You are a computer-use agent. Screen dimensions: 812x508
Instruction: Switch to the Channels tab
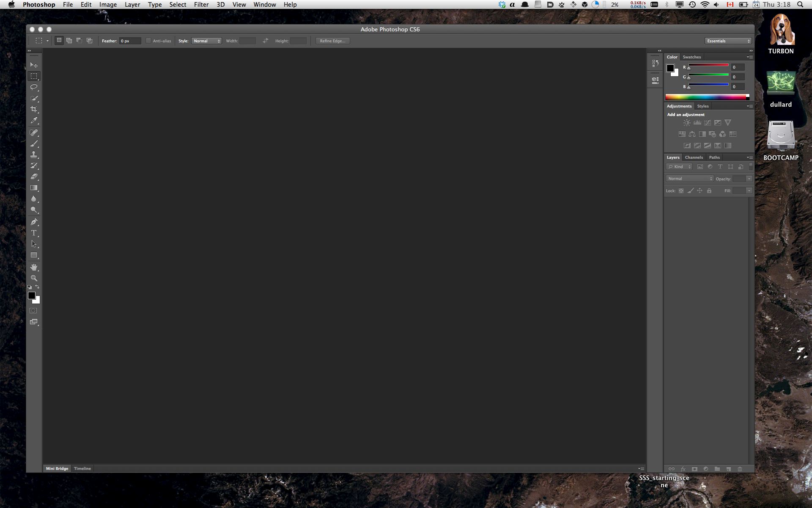click(693, 157)
